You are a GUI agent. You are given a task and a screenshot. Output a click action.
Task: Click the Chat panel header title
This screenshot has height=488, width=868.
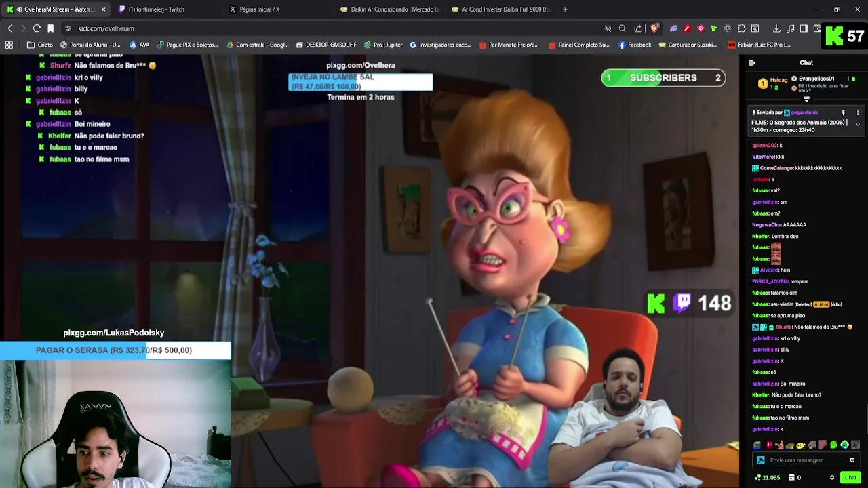[x=806, y=63]
